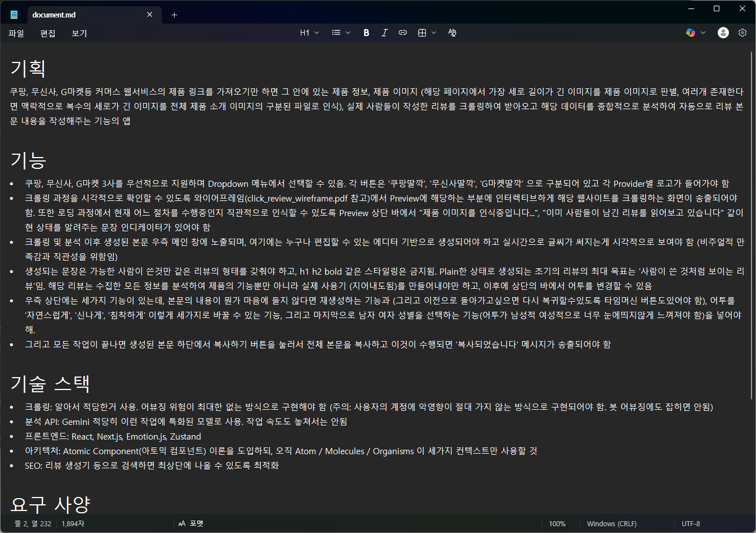Image resolution: width=756 pixels, height=533 pixels.
Task: Click the '요구 사양' heading
Action: 50,505
